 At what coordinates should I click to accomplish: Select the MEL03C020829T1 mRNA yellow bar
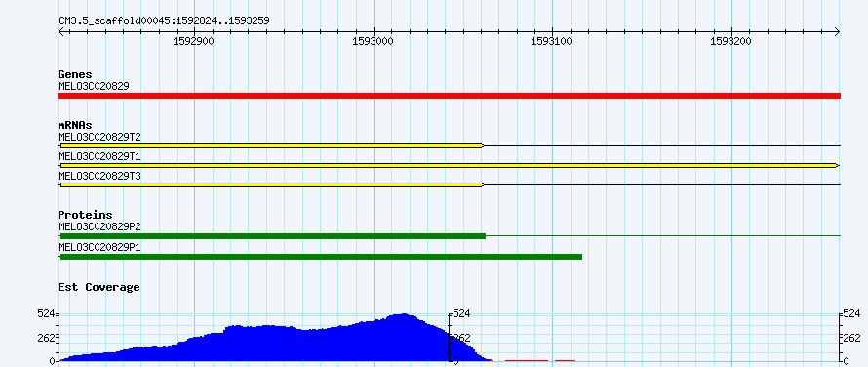(x=449, y=165)
